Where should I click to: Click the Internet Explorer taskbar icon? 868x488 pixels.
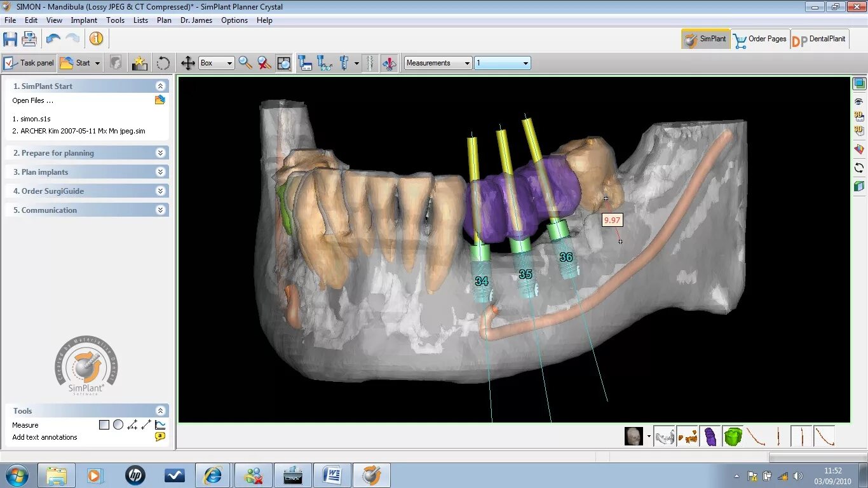[212, 475]
